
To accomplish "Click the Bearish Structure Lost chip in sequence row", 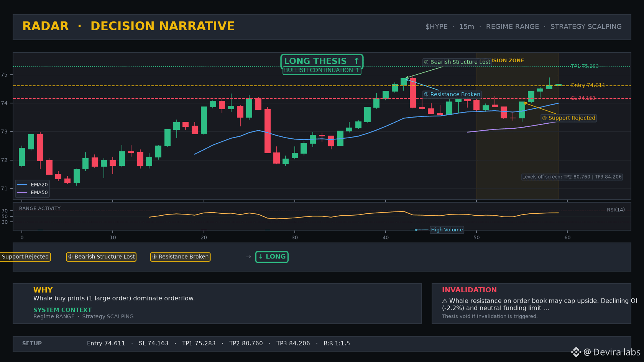I will tap(101, 257).
